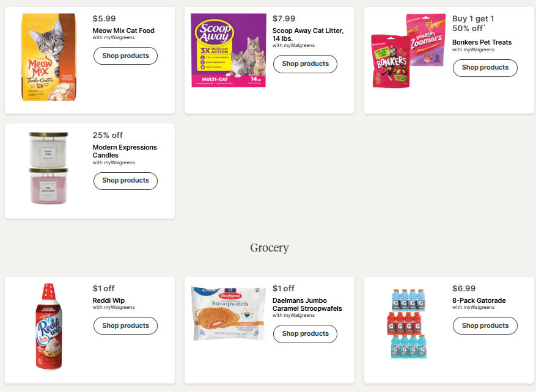
Task: Click Shop products button for Meow Mix Cat Food
Action: coord(125,56)
